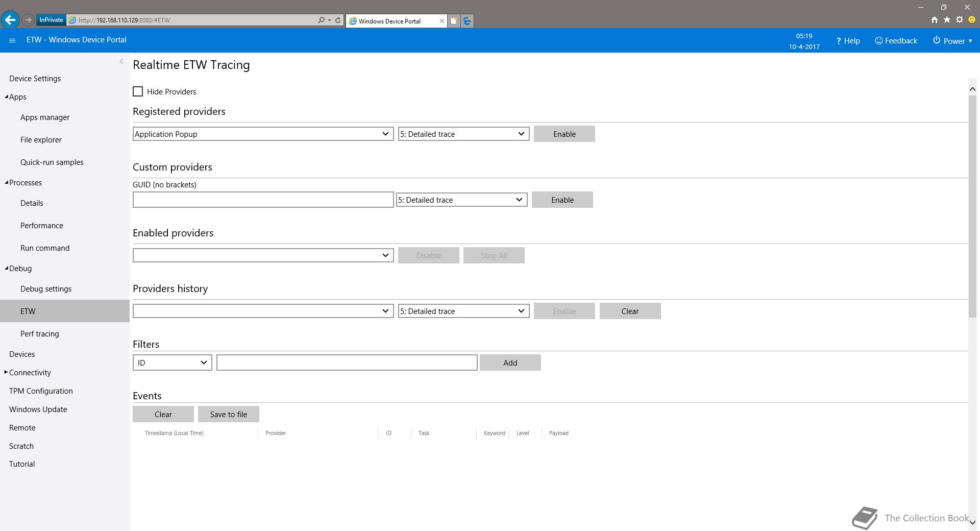Screen dimensions: 980x531
Task: Open favorites with the star icon
Action: point(947,20)
